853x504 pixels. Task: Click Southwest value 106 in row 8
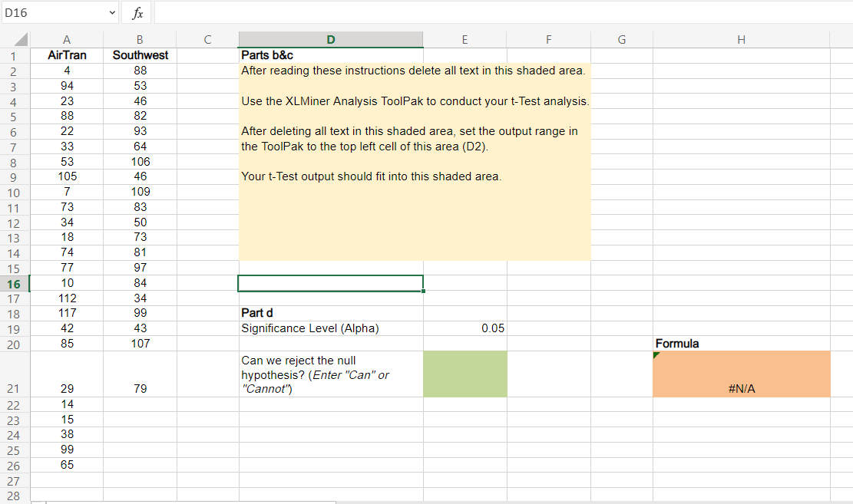point(140,161)
